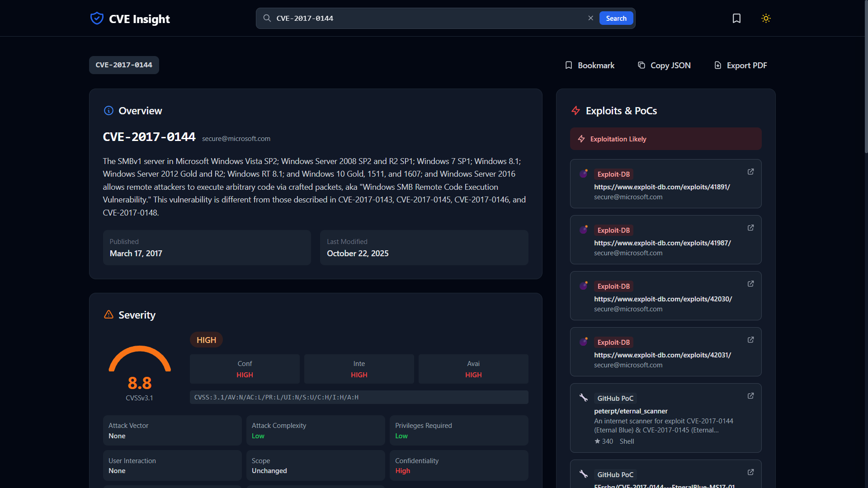Toggle light theme with sun icon

[766, 18]
